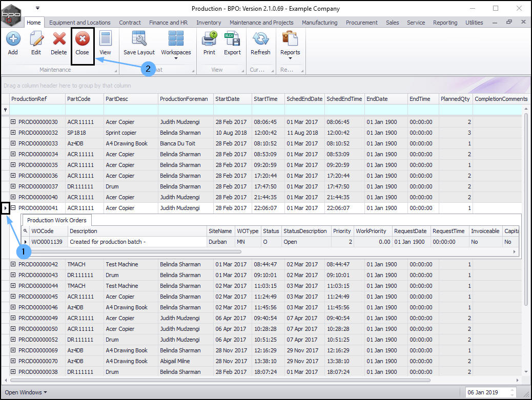
Task: Collapse the expanded PROD00000041 row
Action: (13, 208)
